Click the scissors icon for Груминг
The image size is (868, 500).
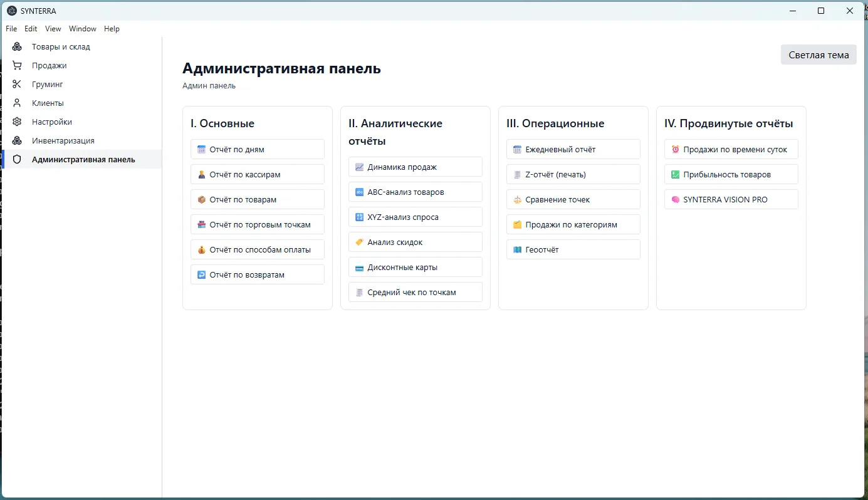(17, 84)
